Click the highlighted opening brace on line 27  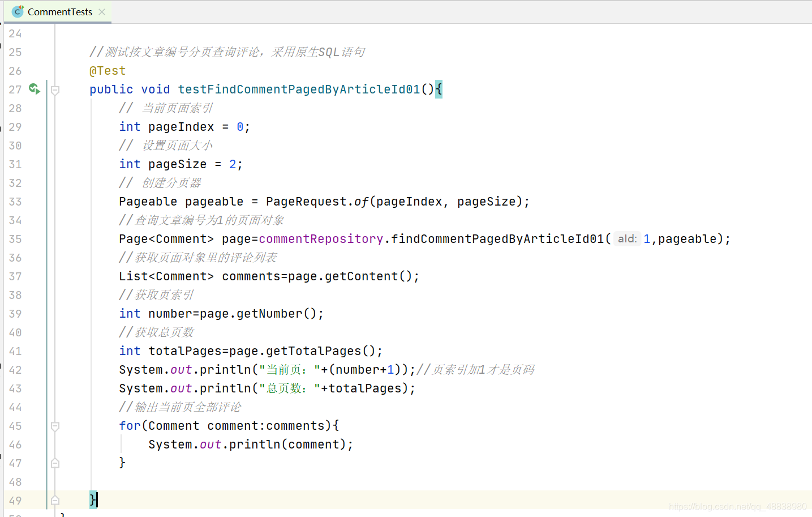point(439,89)
